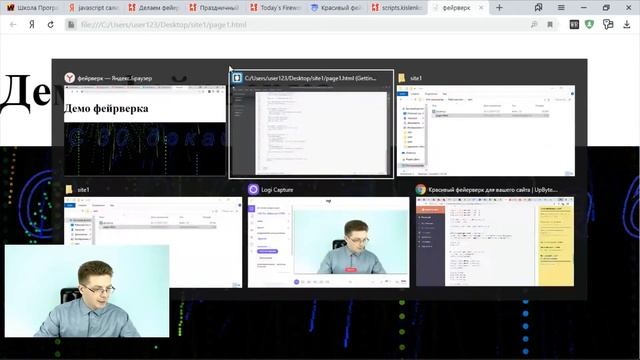This screenshot has width=640, height=360.
Task: Open the Красивый фей... browser tab
Action: 336,7
